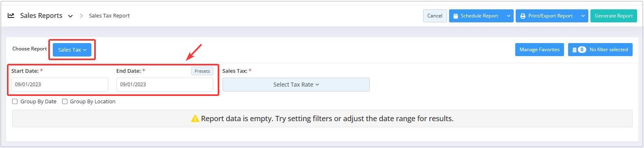
Task: Open the Sales Reports chevron menu
Action: (70, 16)
